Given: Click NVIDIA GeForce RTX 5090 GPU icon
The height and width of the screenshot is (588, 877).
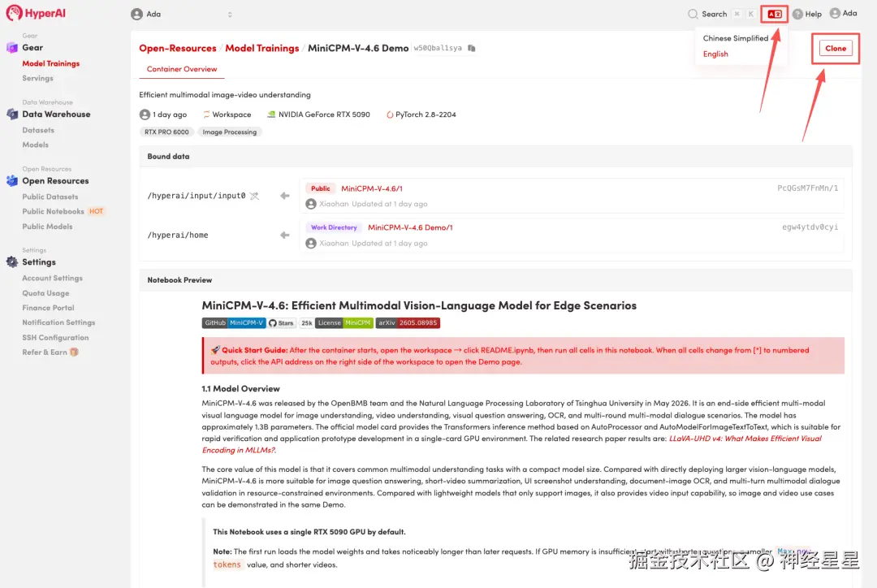Looking at the screenshot, I should click(x=271, y=115).
